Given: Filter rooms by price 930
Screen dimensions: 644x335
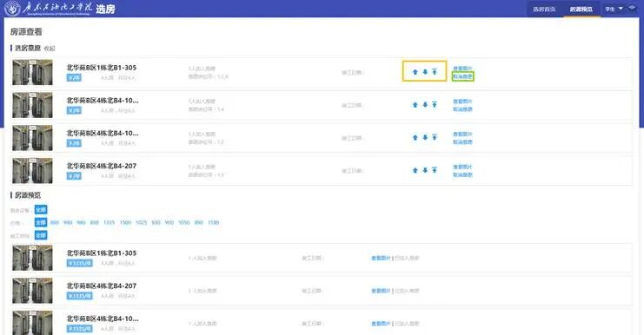Looking at the screenshot, I should [x=156, y=223].
